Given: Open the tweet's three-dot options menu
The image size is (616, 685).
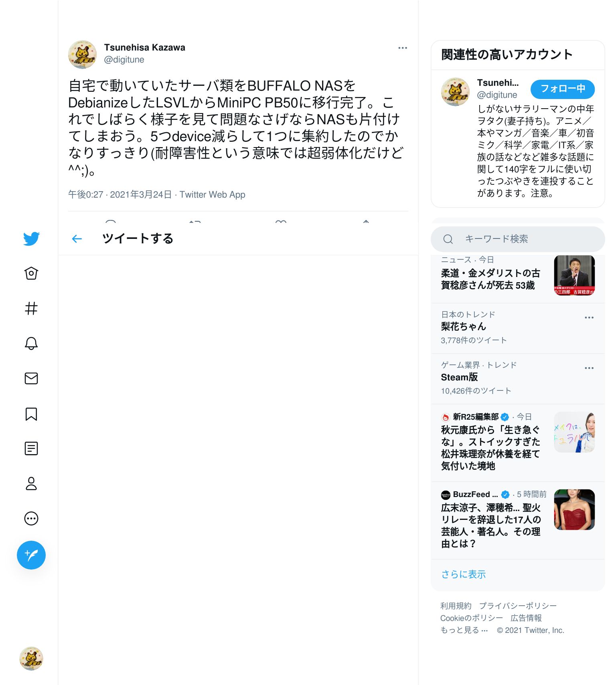Looking at the screenshot, I should click(x=403, y=48).
